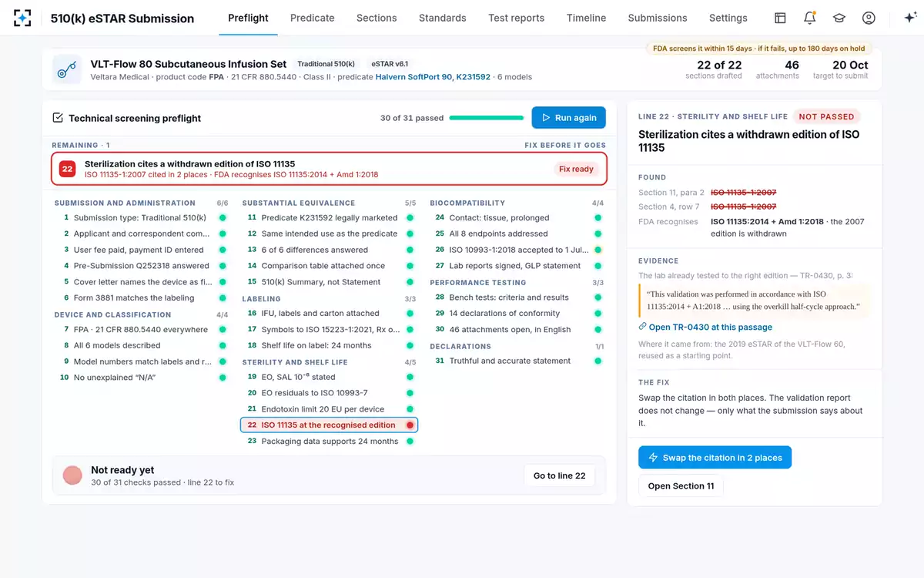Open the notifications bell

(x=809, y=18)
